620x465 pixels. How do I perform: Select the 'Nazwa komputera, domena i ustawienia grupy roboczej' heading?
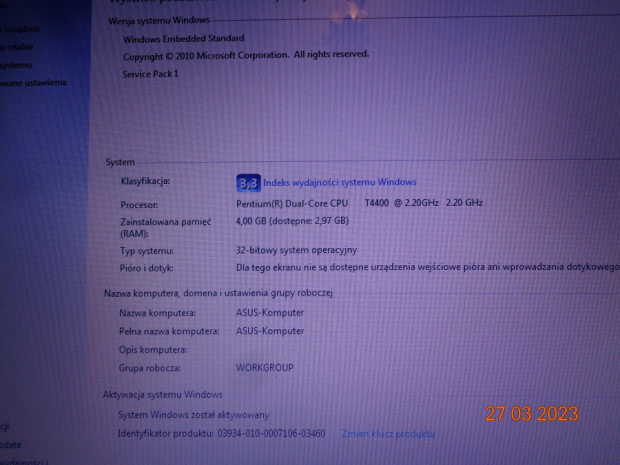tap(218, 293)
